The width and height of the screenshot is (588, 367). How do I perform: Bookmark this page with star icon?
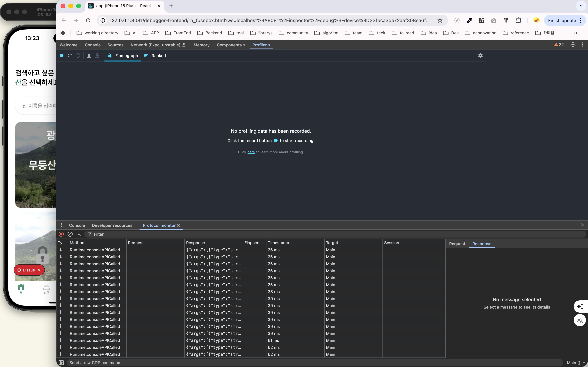pyautogui.click(x=440, y=20)
